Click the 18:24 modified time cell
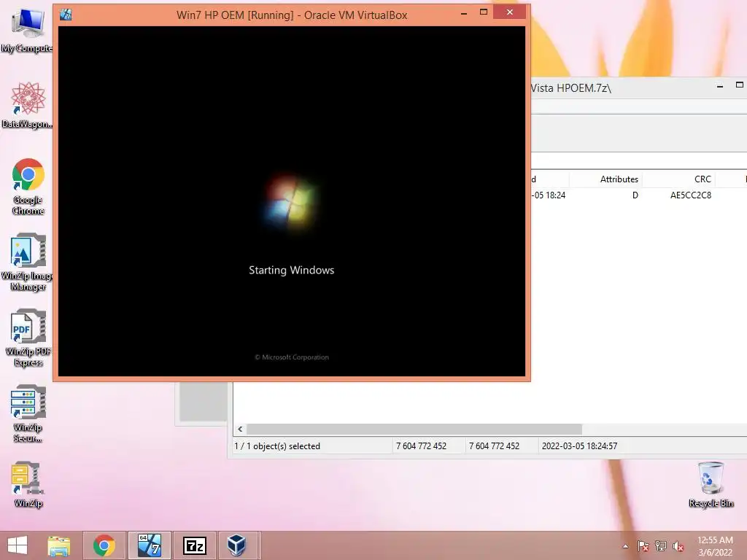 pyautogui.click(x=549, y=195)
